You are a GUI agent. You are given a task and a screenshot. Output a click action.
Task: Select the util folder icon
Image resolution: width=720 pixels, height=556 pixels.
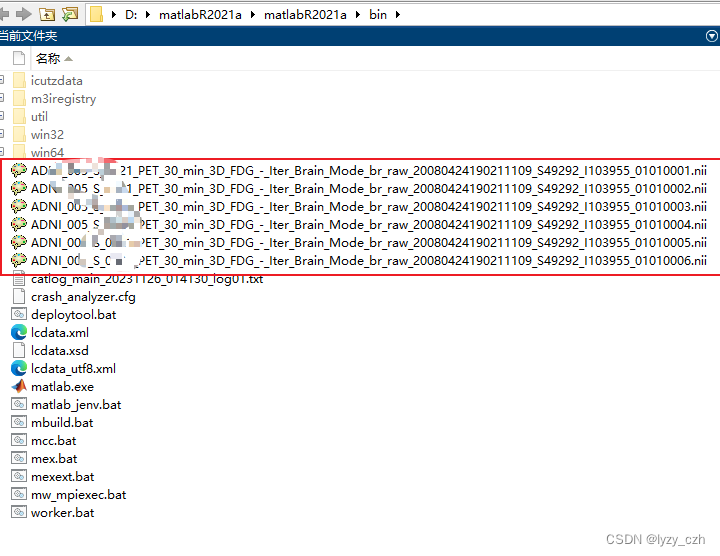point(19,116)
